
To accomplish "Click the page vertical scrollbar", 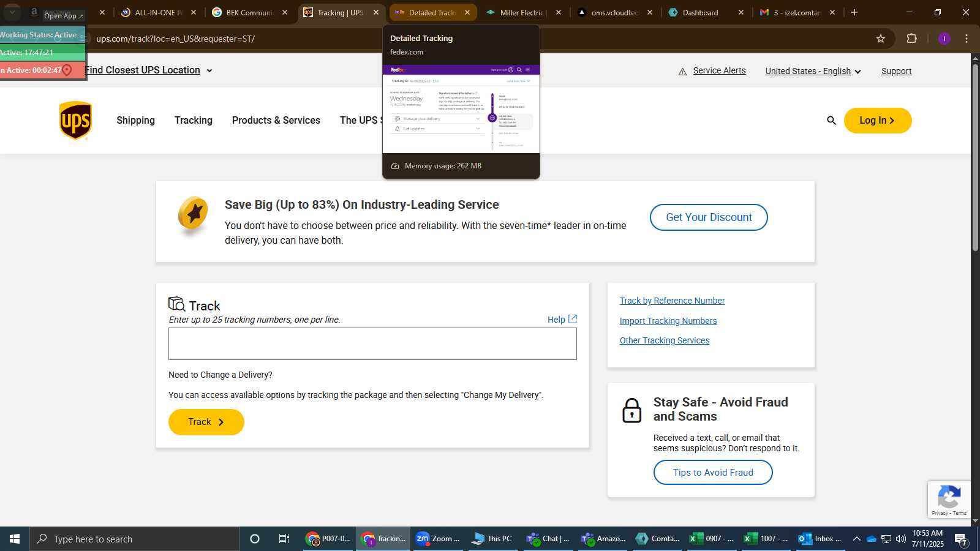I will [975, 157].
